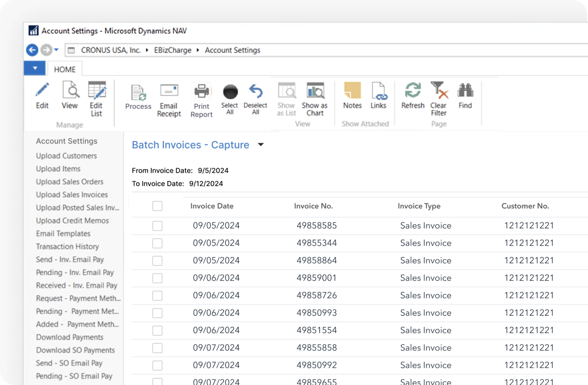Check the checkbox for invoice 49858585

[x=157, y=226]
